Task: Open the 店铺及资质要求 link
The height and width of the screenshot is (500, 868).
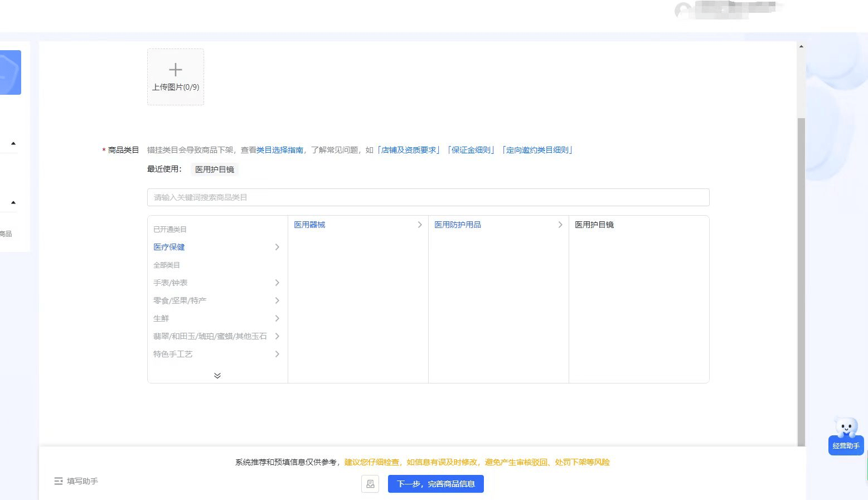Action: point(409,150)
